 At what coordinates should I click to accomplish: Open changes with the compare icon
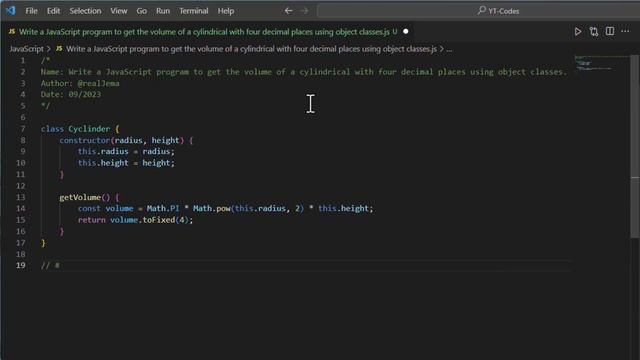594,31
